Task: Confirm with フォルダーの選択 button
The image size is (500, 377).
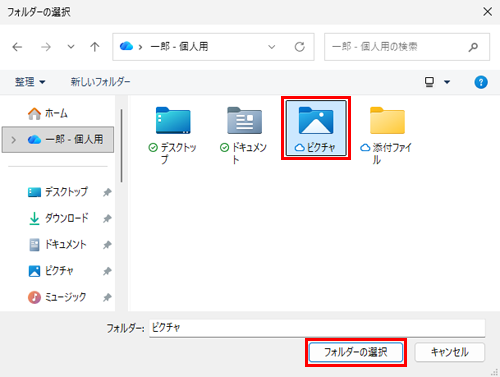Action: pyautogui.click(x=356, y=352)
